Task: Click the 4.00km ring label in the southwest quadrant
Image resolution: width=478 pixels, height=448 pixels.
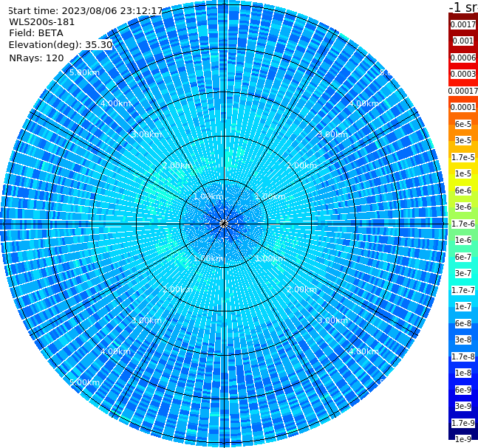Action: pyautogui.click(x=115, y=351)
